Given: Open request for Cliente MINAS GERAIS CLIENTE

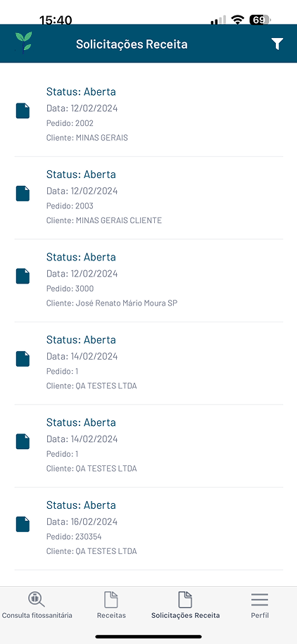Looking at the screenshot, I should (148, 198).
